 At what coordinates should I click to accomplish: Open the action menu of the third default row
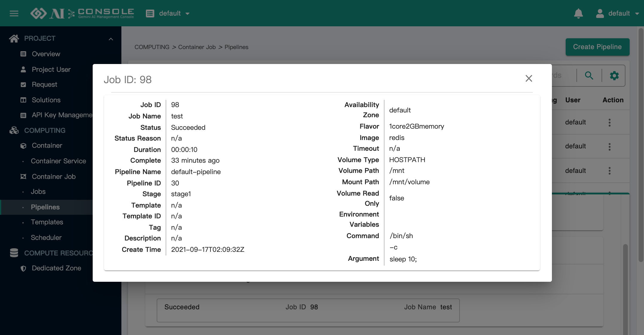pyautogui.click(x=610, y=171)
